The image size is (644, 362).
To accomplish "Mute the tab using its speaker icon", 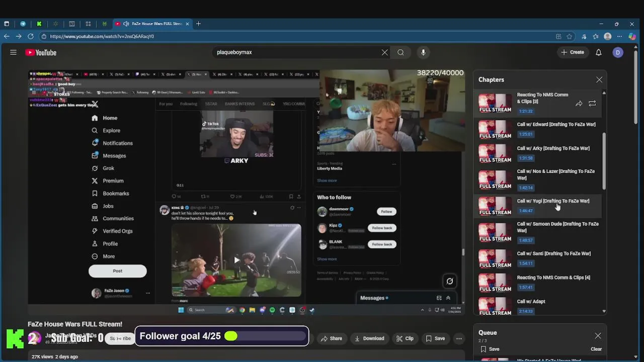I will point(126,24).
